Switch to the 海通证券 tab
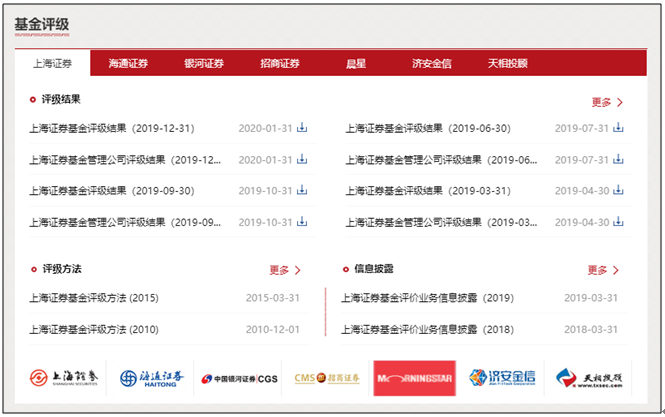The width and height of the screenshot is (665, 417). tap(127, 64)
